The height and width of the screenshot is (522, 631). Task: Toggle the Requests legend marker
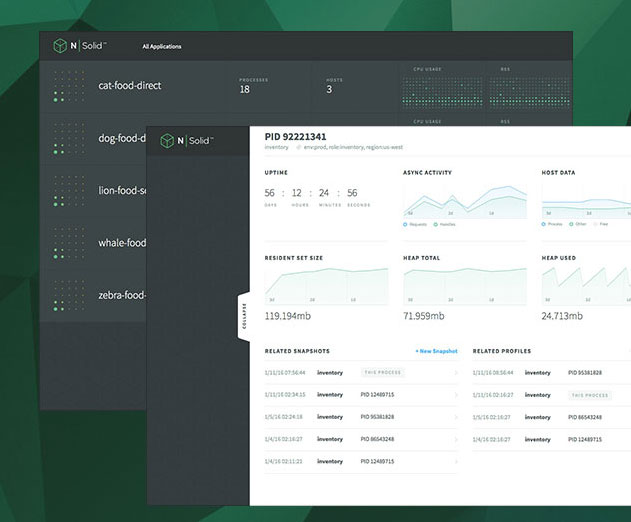tap(405, 224)
